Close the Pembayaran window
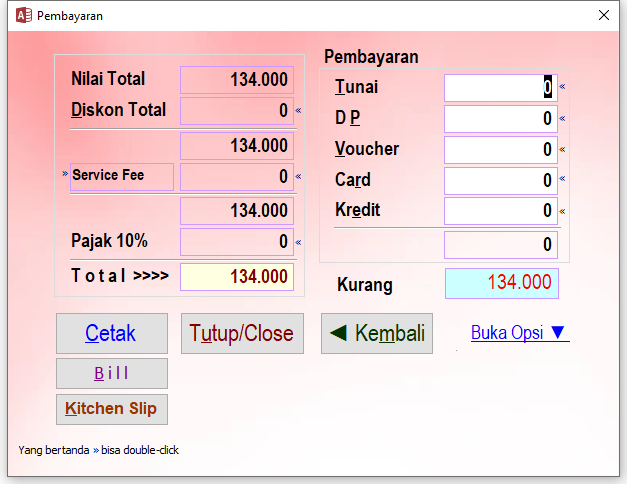Screen dimensions: 627x484 (603, 16)
